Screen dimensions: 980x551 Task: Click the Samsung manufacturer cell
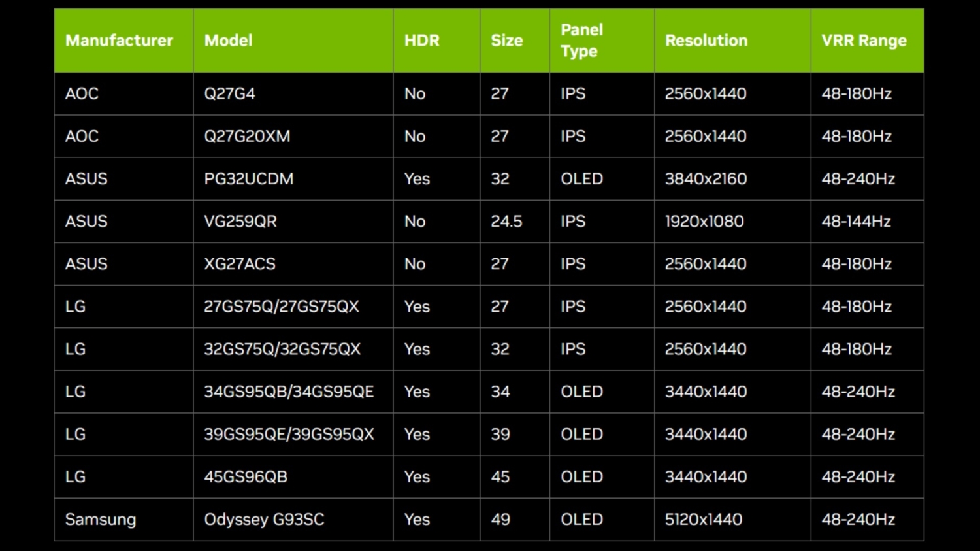(101, 520)
